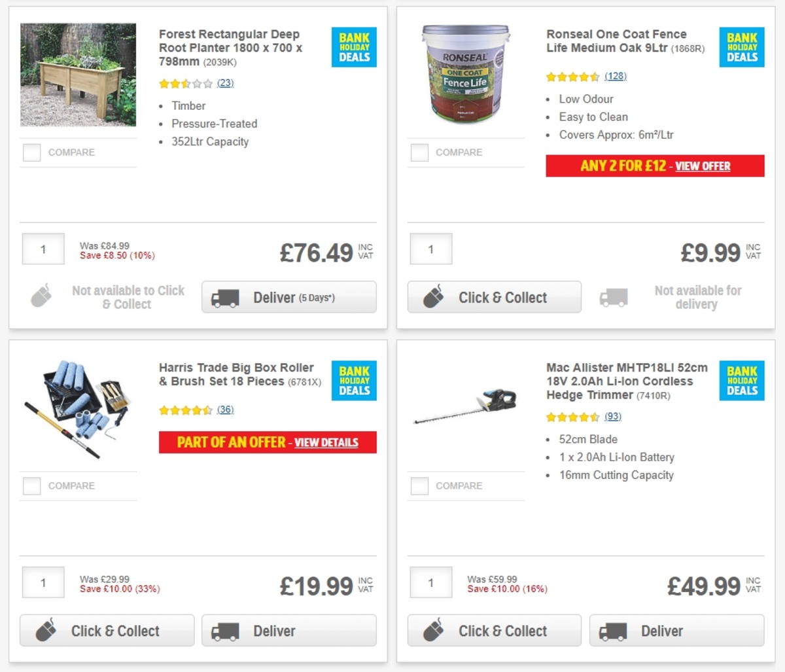The image size is (785, 672).
Task: Click the Ronseal reviews link showing 128
Action: [x=615, y=76]
